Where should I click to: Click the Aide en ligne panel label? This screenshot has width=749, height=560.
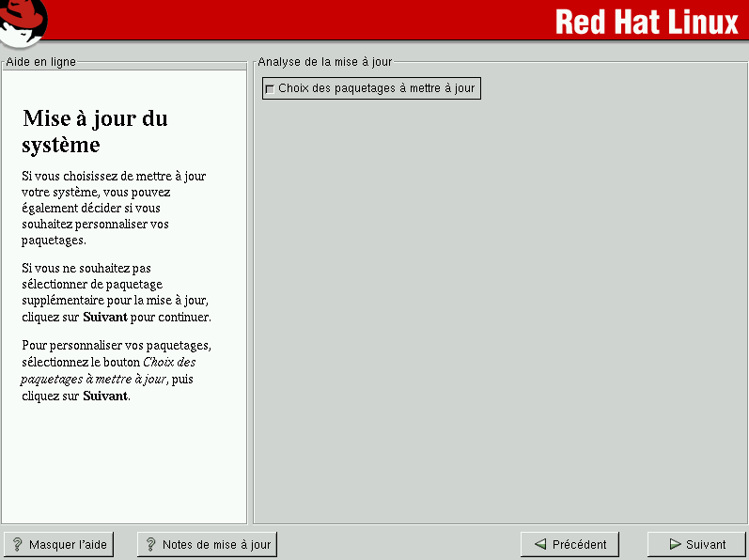40,62
